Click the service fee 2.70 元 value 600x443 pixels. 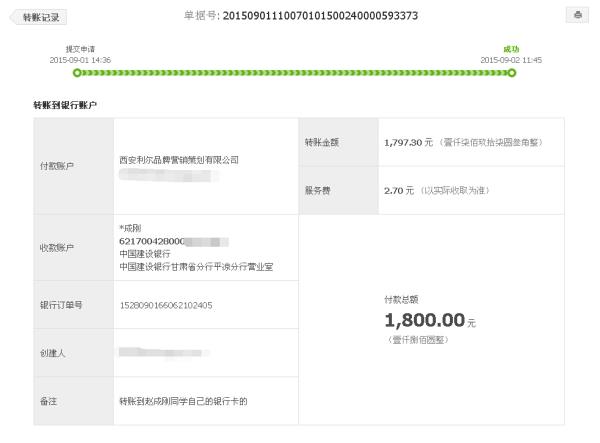399,191
